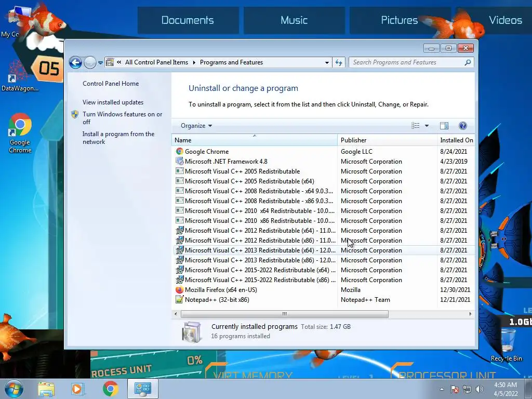Click the 4/23/2019 installed date
This screenshot has height=399, width=532.
pos(454,162)
